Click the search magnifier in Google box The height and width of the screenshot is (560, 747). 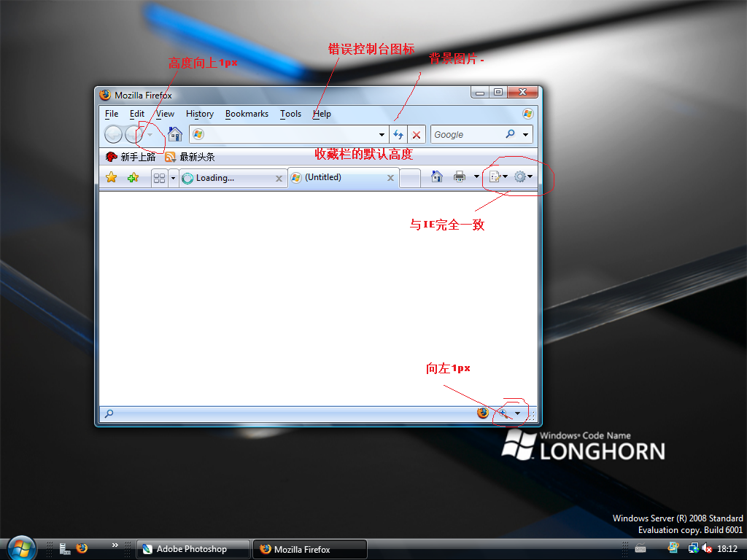tap(510, 134)
